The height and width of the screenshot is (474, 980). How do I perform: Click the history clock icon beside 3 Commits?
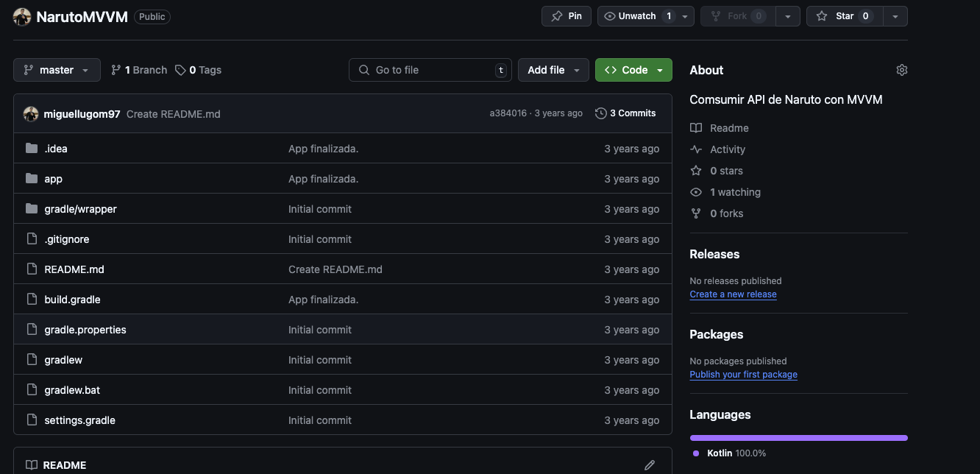601,113
